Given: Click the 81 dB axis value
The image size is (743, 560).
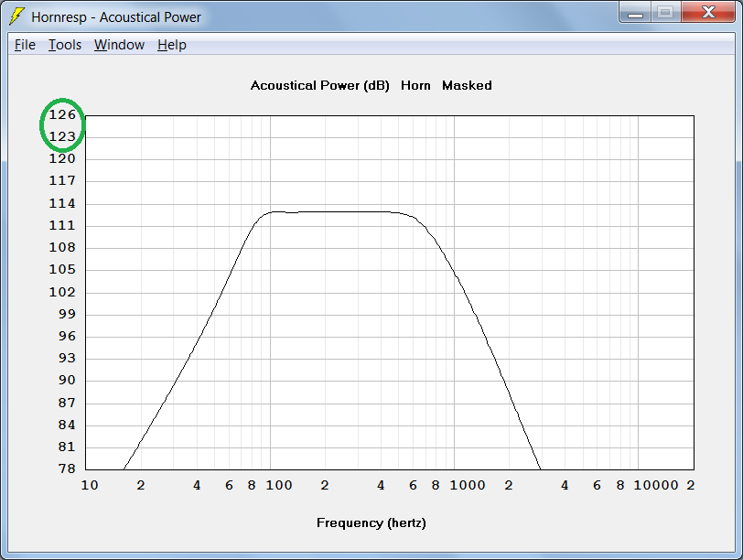Looking at the screenshot, I should click(67, 447).
